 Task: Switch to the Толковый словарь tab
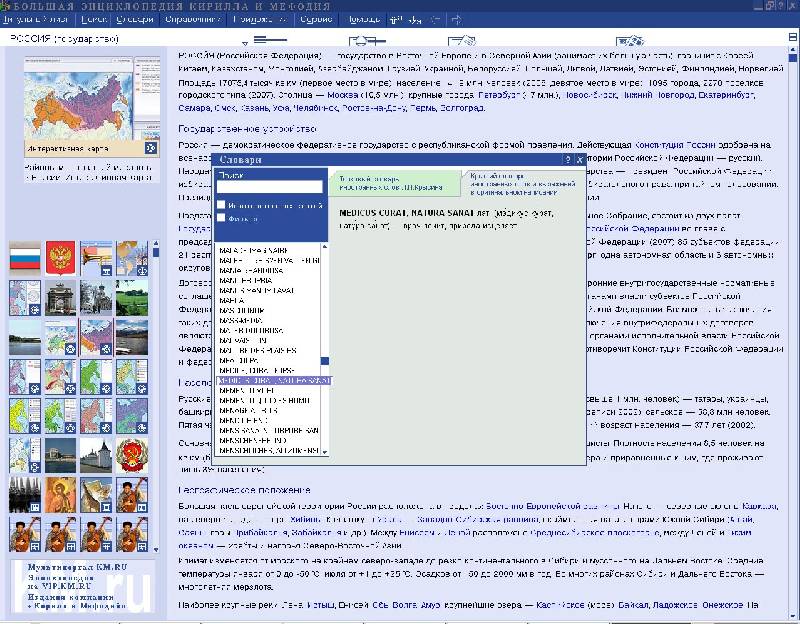click(395, 183)
